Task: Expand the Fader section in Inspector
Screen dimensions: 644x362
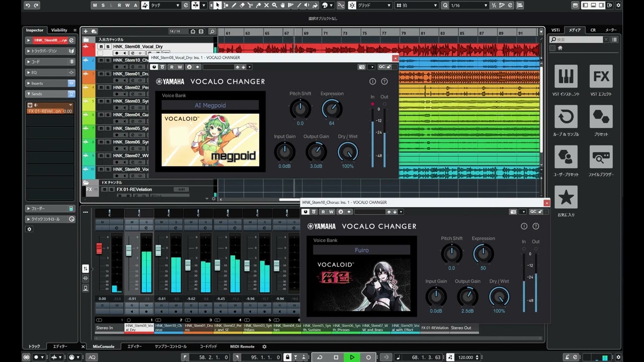Action: [x=50, y=208]
